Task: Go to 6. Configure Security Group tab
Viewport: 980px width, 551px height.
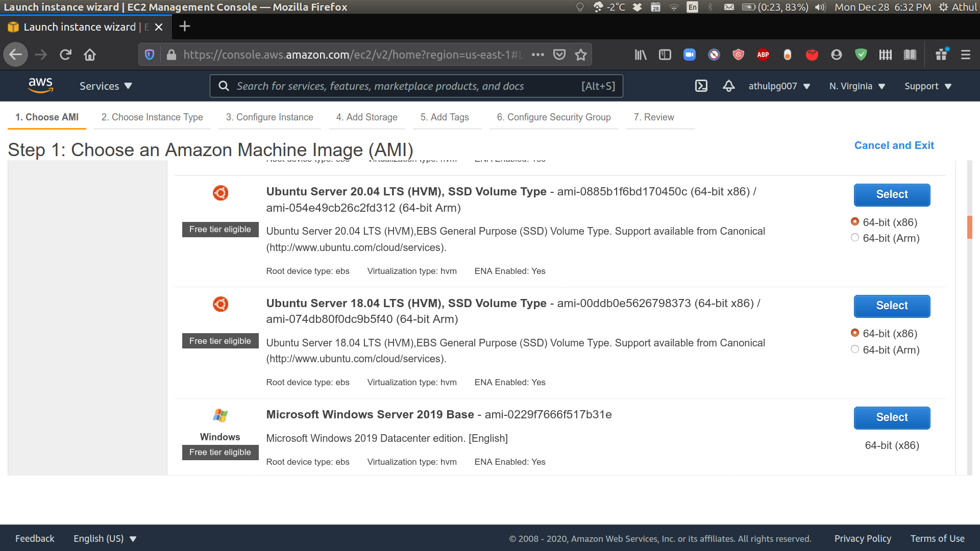Action: [554, 117]
